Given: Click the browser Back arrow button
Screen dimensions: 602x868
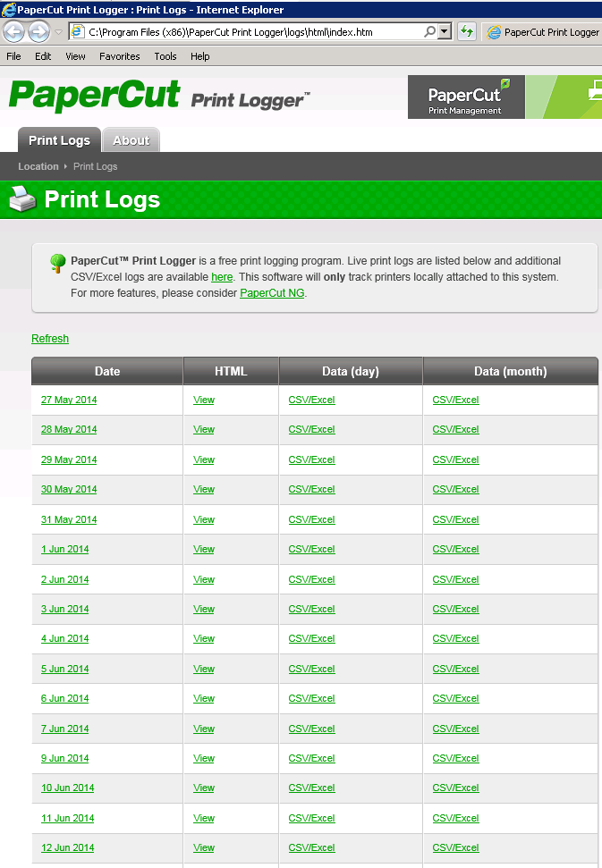Looking at the screenshot, I should (x=14, y=32).
